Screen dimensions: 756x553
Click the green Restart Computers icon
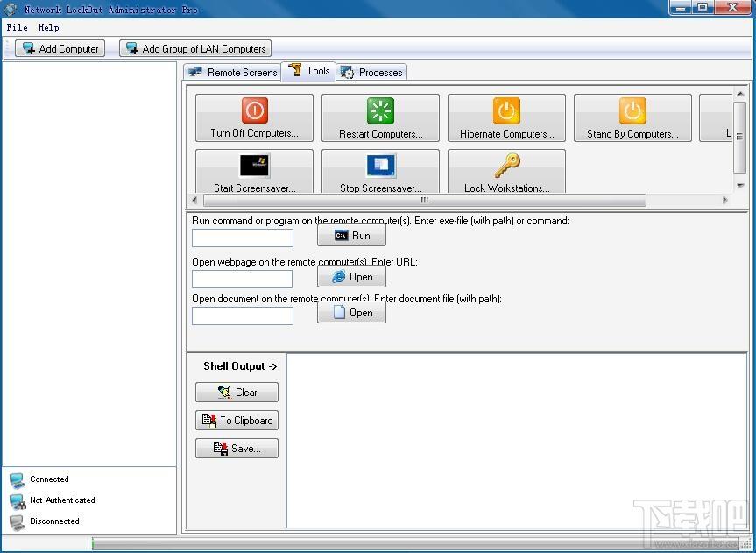380,110
